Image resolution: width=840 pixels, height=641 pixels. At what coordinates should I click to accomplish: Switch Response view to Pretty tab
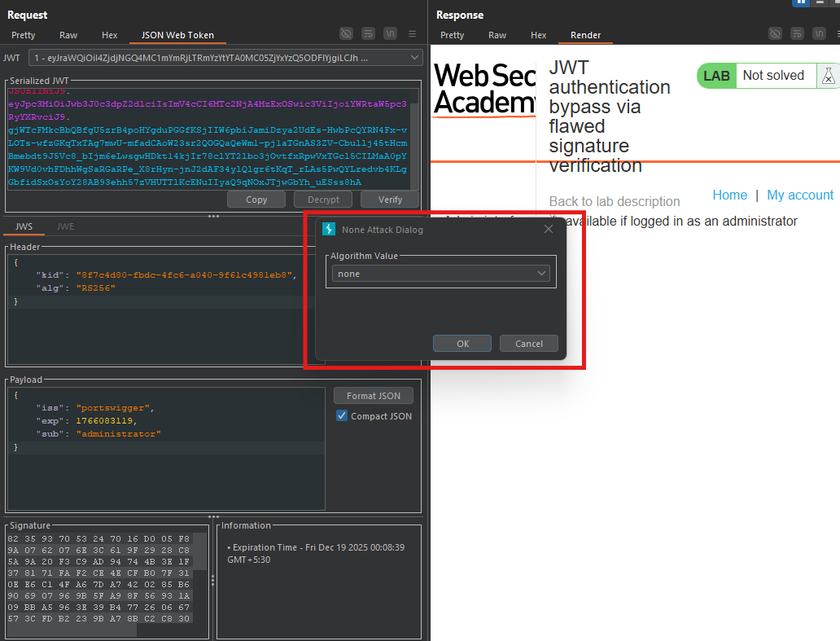tap(452, 35)
